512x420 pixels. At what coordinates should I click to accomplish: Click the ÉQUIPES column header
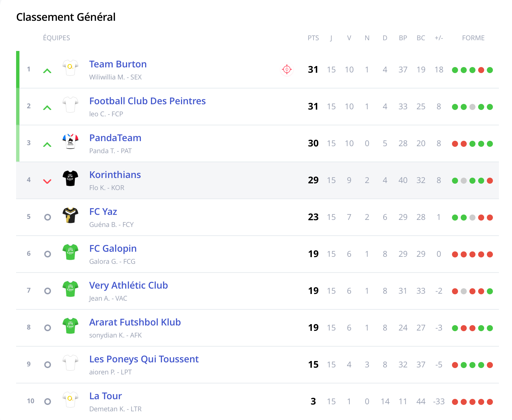56,38
